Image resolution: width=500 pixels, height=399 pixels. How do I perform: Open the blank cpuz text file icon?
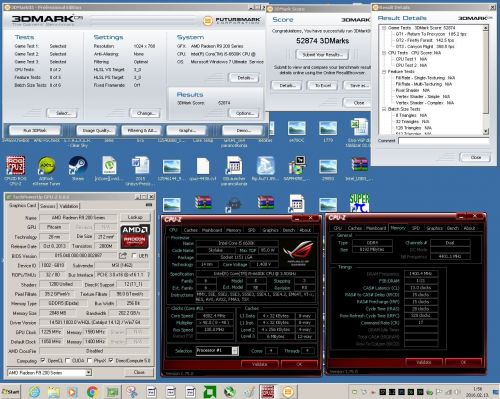tap(203, 166)
